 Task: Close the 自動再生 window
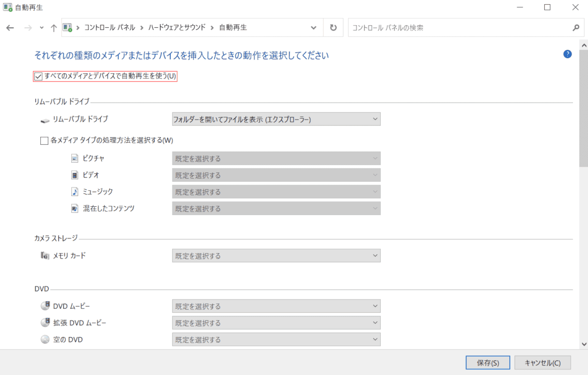[x=575, y=7]
